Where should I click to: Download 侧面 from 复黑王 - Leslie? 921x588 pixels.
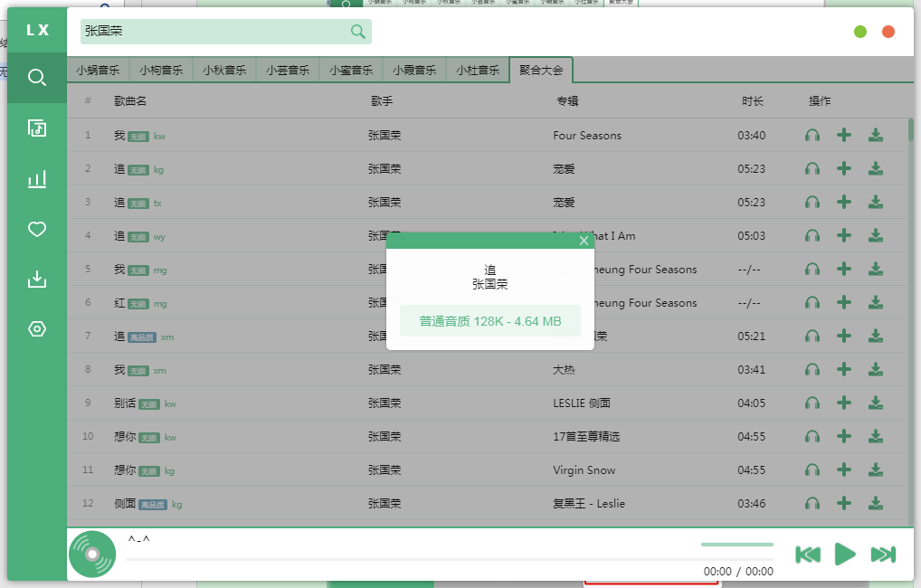[x=875, y=503]
